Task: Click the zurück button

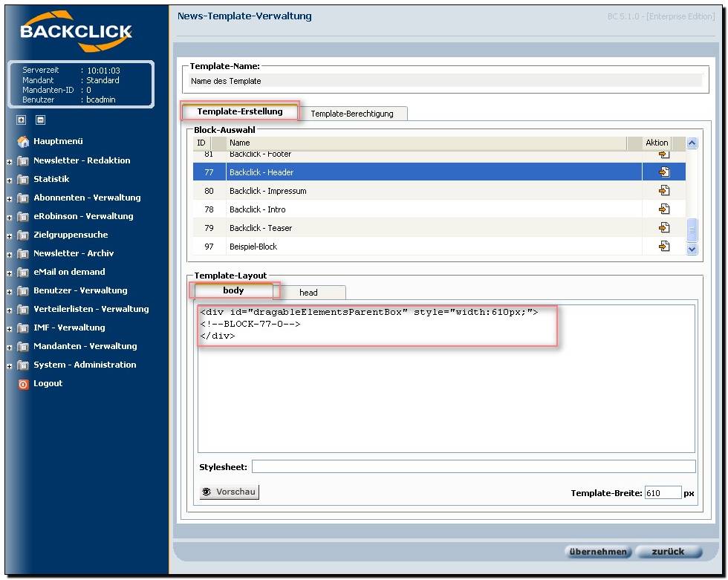Action: pyautogui.click(x=668, y=552)
